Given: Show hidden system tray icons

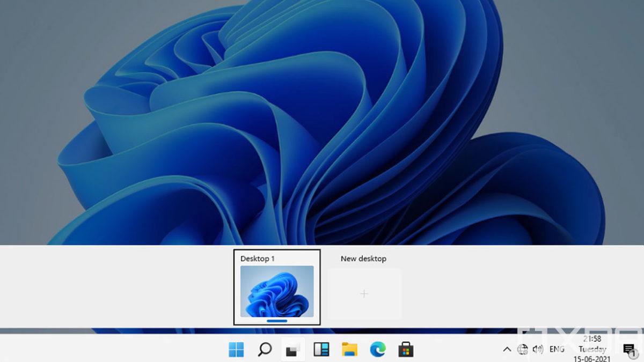Looking at the screenshot, I should point(507,349).
